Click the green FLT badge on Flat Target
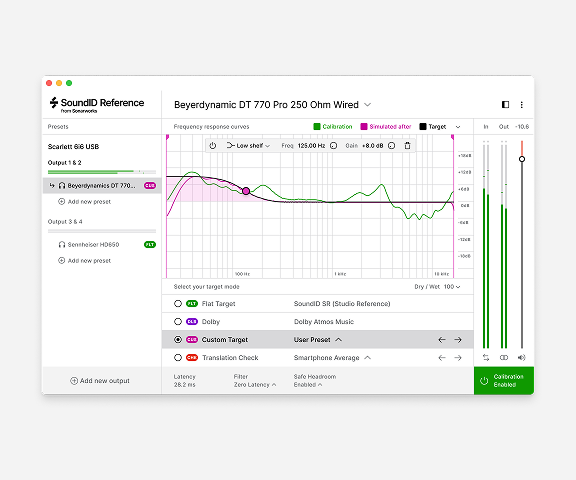Image resolution: width=576 pixels, height=480 pixels. click(x=192, y=304)
